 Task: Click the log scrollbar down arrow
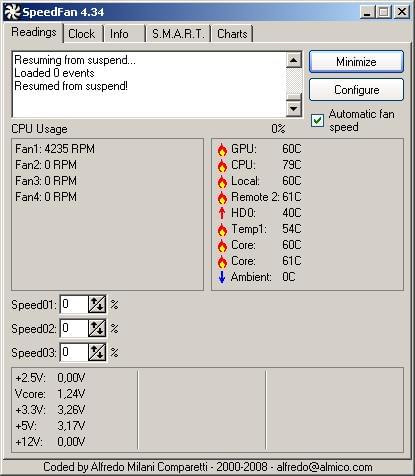point(294,109)
